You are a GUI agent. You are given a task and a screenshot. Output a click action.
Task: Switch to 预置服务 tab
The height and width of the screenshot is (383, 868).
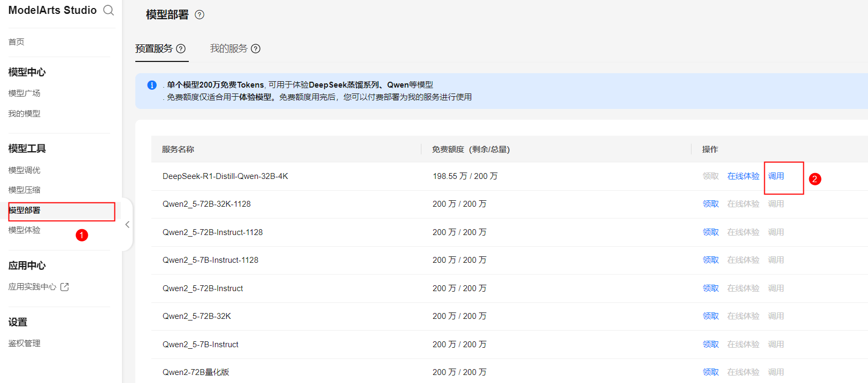click(154, 49)
